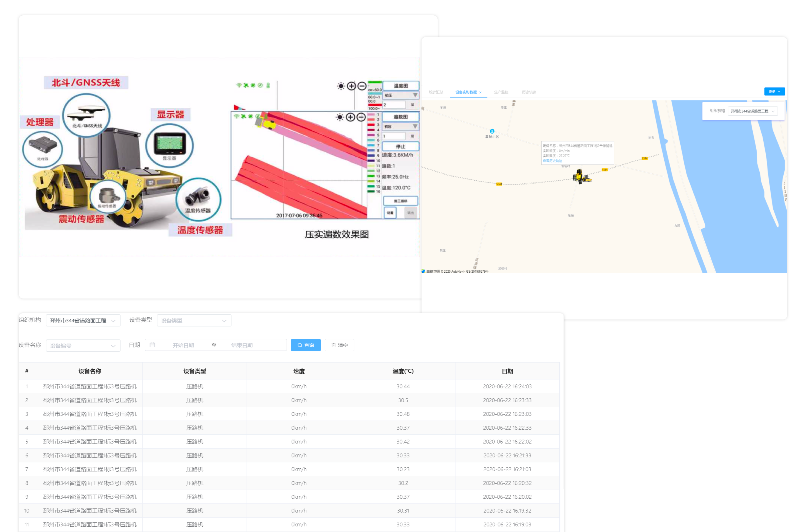Close the 设备实时数据 tab

(x=480, y=93)
